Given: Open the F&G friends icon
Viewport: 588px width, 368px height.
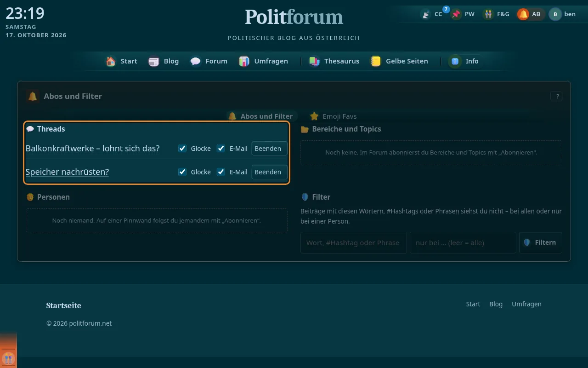Looking at the screenshot, I should (x=488, y=14).
